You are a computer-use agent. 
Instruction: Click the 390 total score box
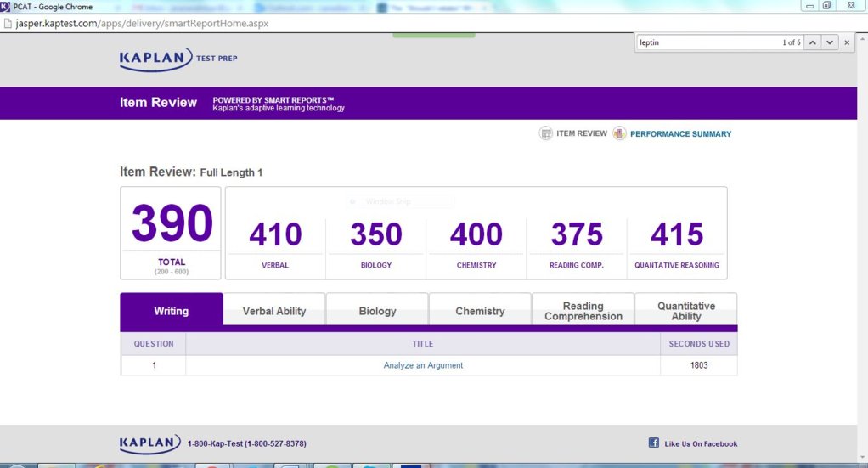pos(171,233)
